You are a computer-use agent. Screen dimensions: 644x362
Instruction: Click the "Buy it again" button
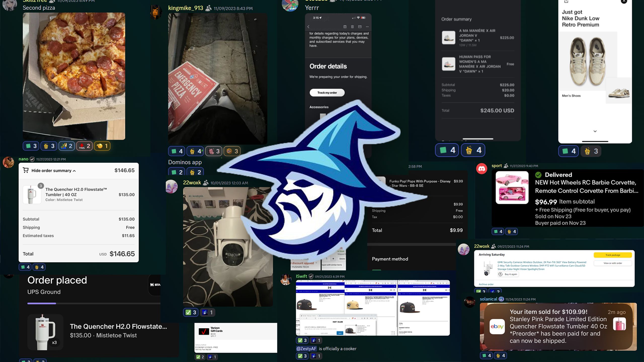pos(508,274)
